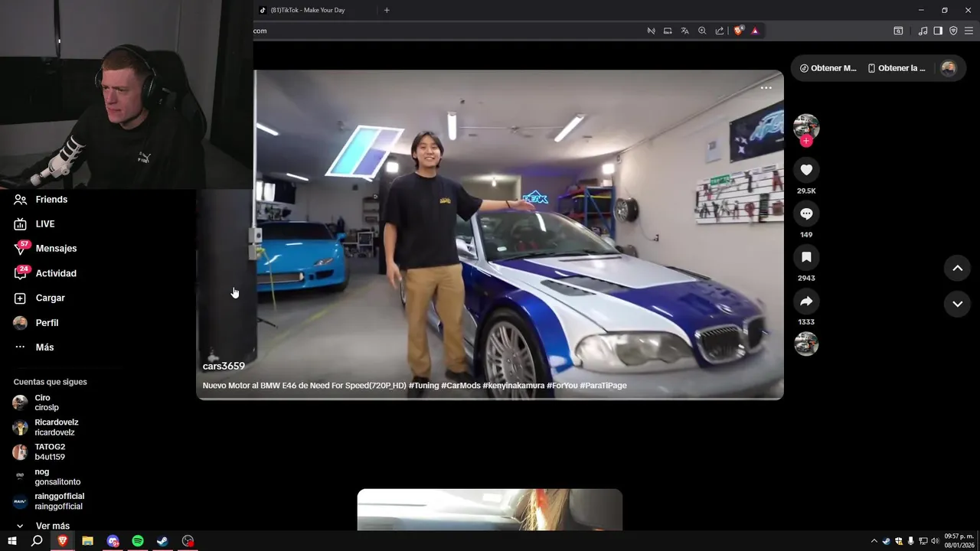Open the tab search icon in toolbar
The width and height of the screenshot is (980, 551).
[898, 31]
